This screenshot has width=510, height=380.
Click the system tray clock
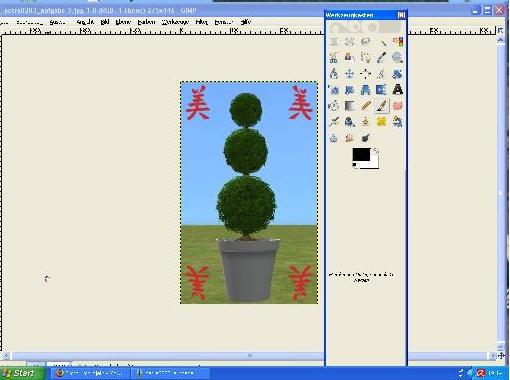[x=495, y=373]
